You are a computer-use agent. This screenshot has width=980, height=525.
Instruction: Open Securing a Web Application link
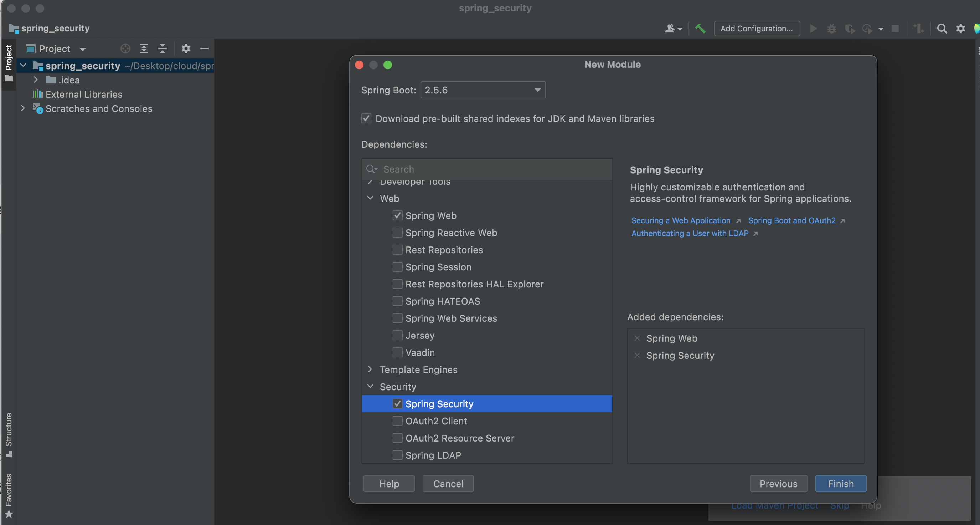[x=681, y=220]
